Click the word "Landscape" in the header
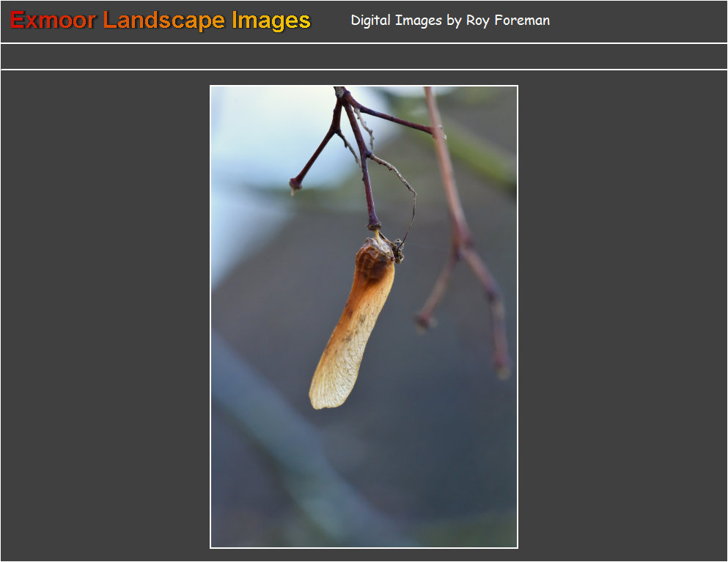This screenshot has height=562, width=728. 163,21
